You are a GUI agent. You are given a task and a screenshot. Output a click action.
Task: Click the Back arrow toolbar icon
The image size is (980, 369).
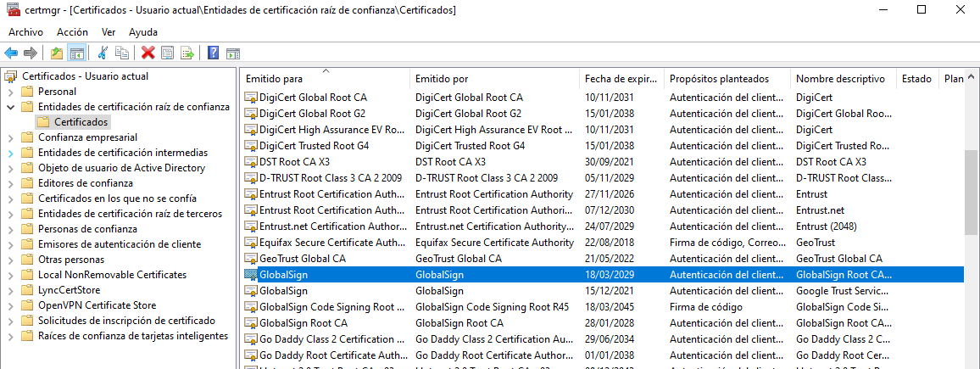(11, 53)
